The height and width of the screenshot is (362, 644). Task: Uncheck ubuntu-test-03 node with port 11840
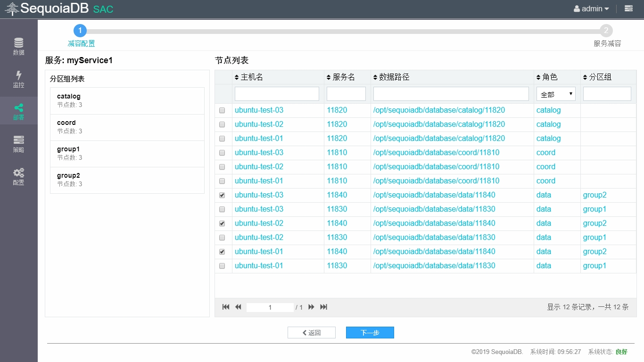222,195
